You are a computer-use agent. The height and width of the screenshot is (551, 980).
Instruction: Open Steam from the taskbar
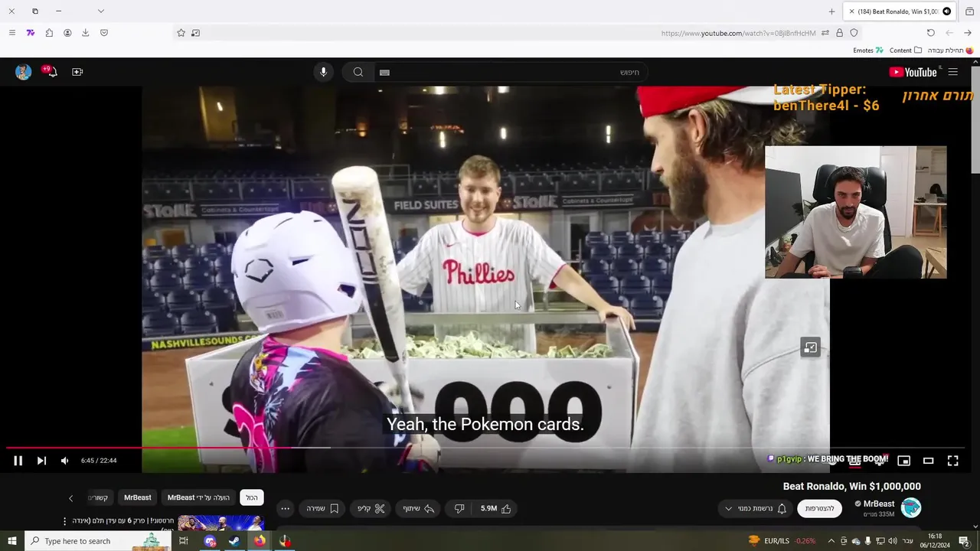[x=234, y=541]
